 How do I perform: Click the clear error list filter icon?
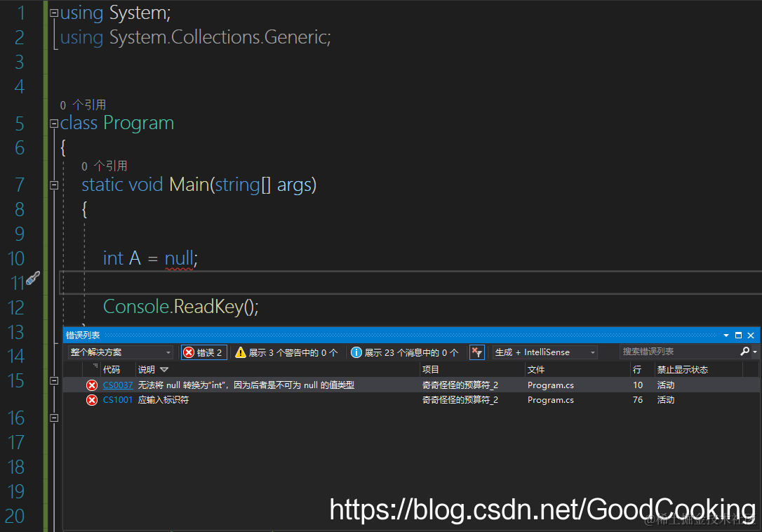476,352
